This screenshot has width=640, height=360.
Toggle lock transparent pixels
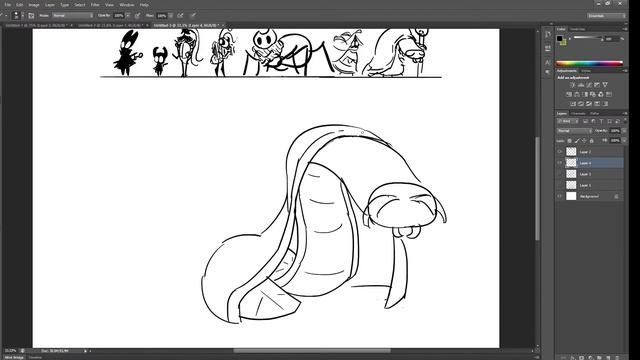click(570, 140)
